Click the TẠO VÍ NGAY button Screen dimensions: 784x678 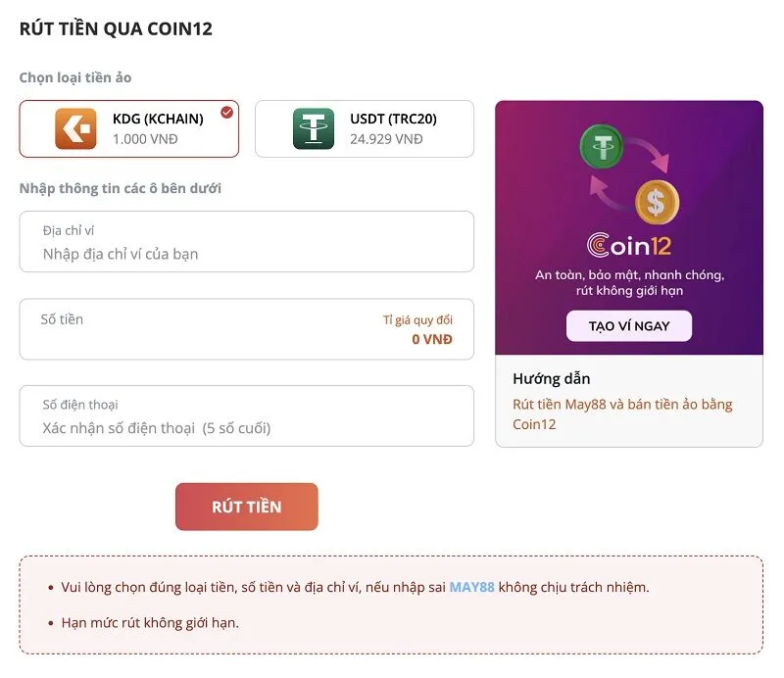(x=629, y=325)
